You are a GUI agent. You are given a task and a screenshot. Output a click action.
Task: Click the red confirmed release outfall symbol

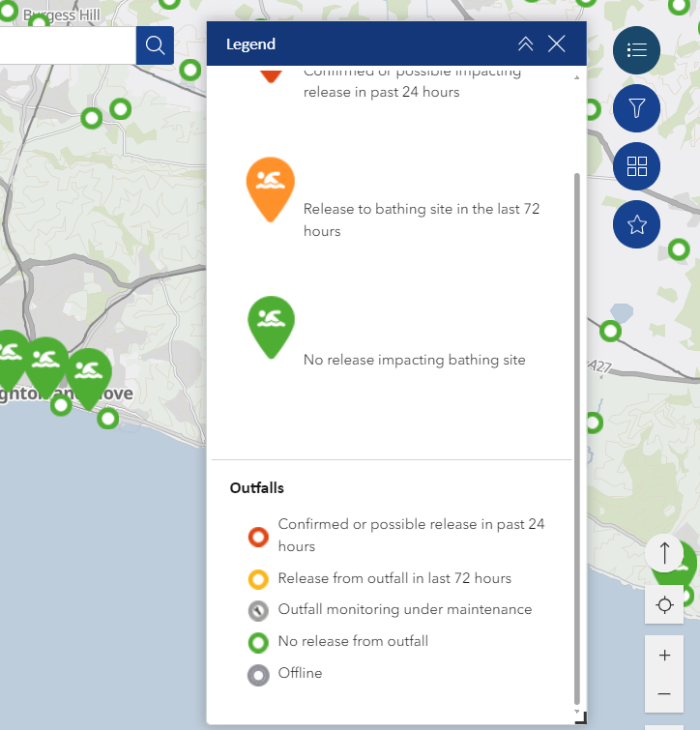257,537
